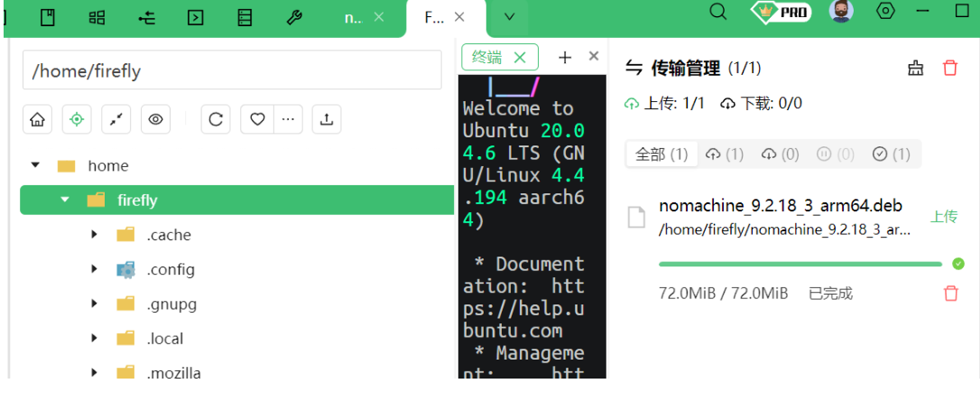This screenshot has height=393, width=980.
Task: Add a new terminal with plus button
Action: click(x=565, y=57)
